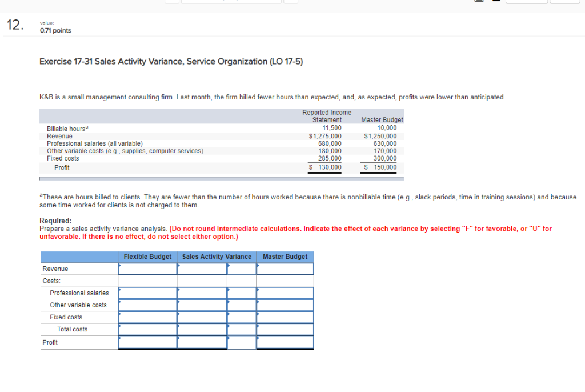Screen dimensions: 585x392
Task: Click the rightmost input box at the top
Action: [x=564, y=2]
